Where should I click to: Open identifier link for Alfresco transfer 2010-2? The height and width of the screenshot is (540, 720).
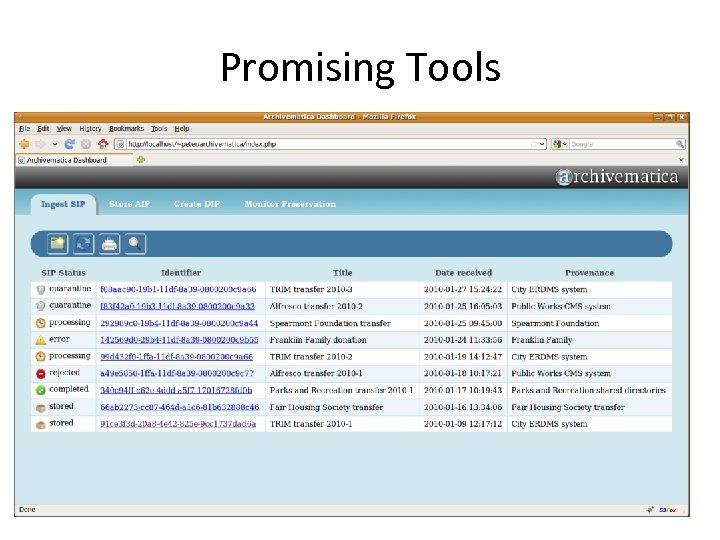[x=177, y=306]
